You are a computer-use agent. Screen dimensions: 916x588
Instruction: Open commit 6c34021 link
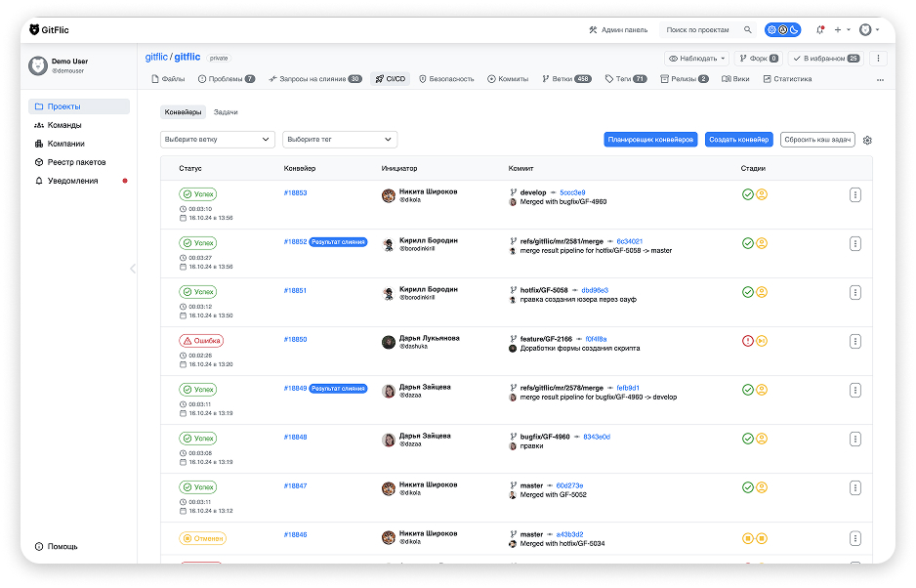[629, 241]
